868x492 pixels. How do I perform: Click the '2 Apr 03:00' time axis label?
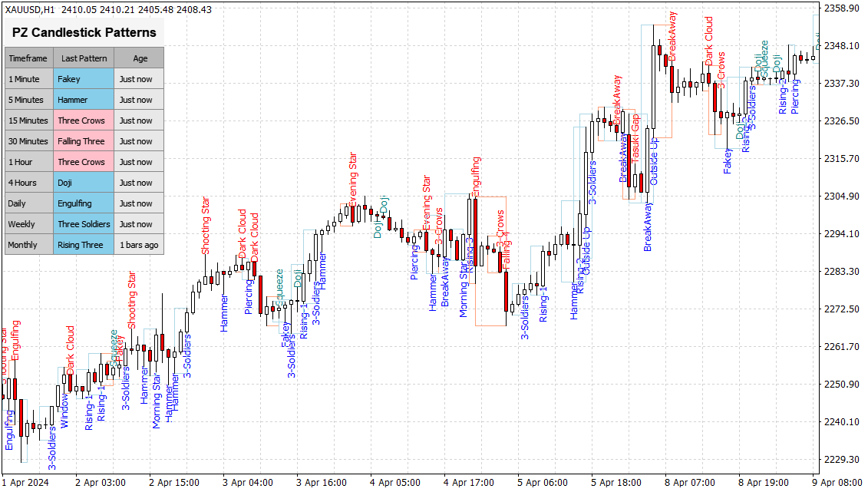click(x=101, y=483)
